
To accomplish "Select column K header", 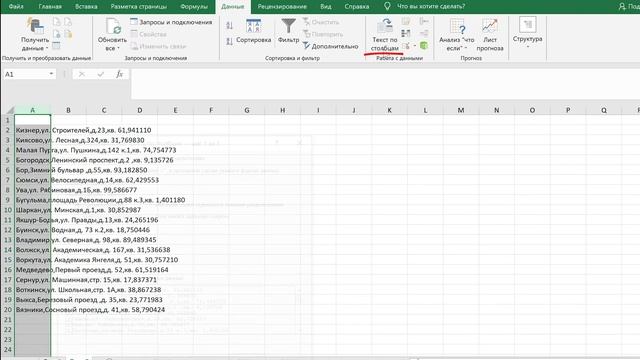I will tap(389, 110).
